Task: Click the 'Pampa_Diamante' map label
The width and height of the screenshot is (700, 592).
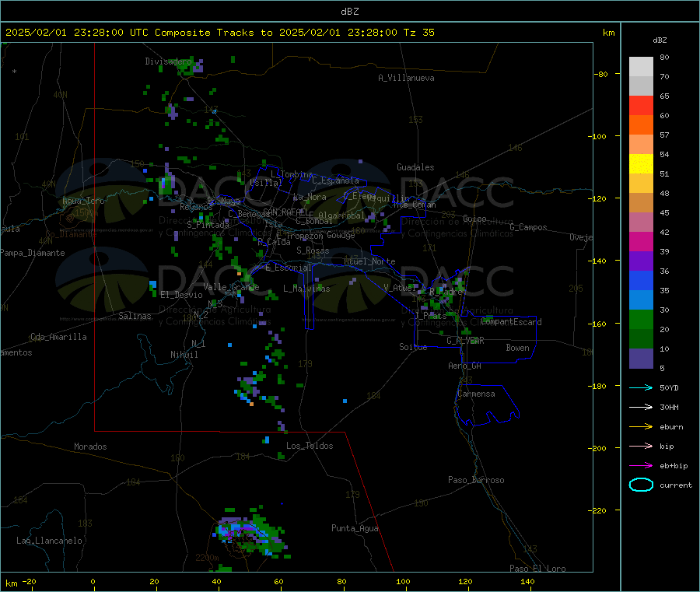Action: (x=33, y=253)
